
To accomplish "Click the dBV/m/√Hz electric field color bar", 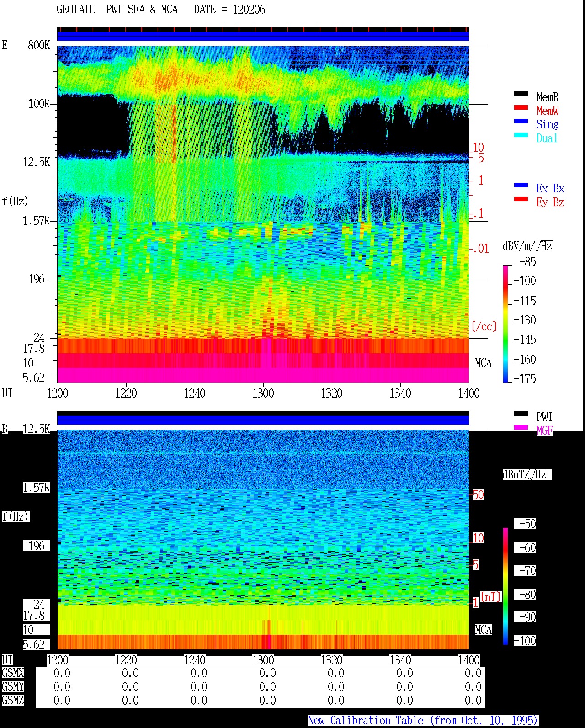I will pyautogui.click(x=505, y=324).
